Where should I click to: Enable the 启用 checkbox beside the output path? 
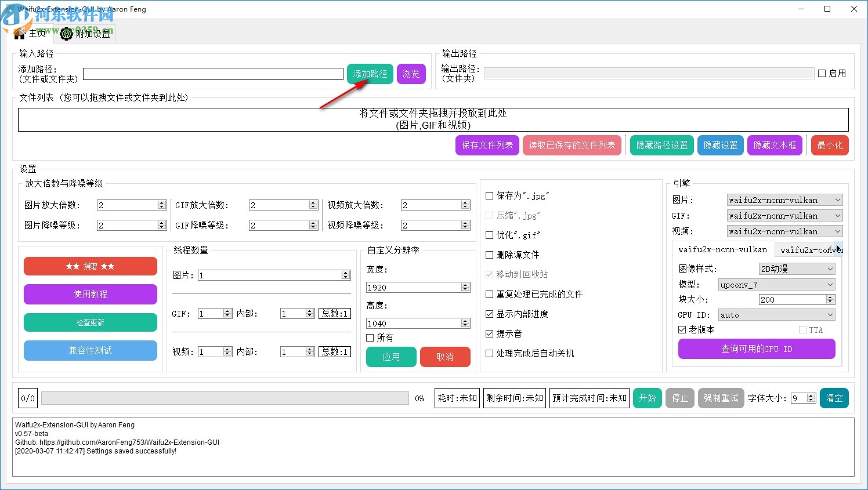(x=823, y=72)
